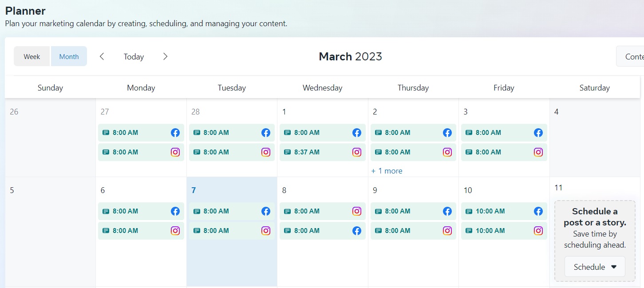Click the post icon on Monday 27 Facebook entry
This screenshot has height=288, width=644.
(106, 133)
